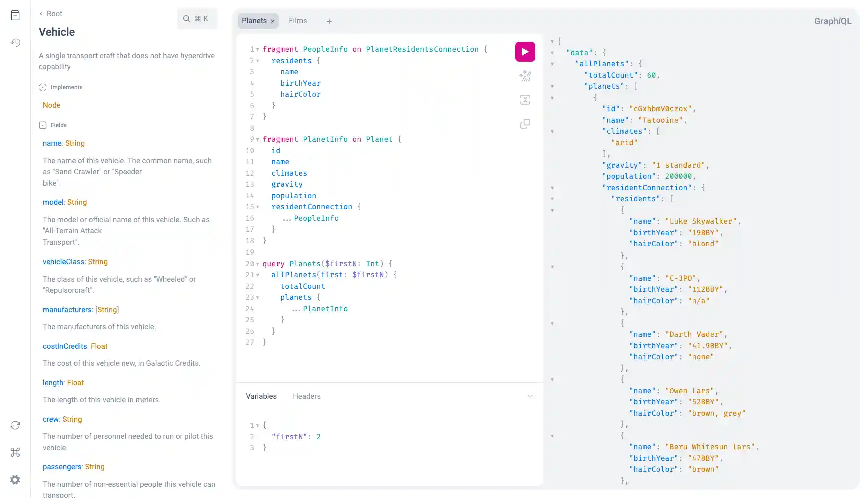Re-fetch the GraphQL schema
868x498 pixels.
click(x=15, y=425)
